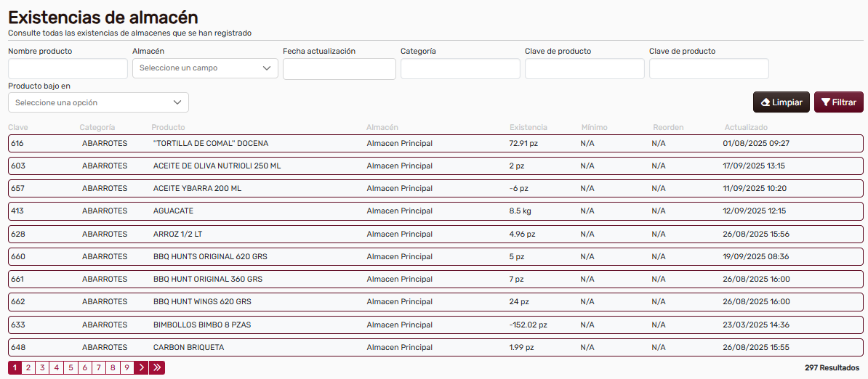Go to page 2 of results
This screenshot has width=868, height=379.
click(28, 368)
